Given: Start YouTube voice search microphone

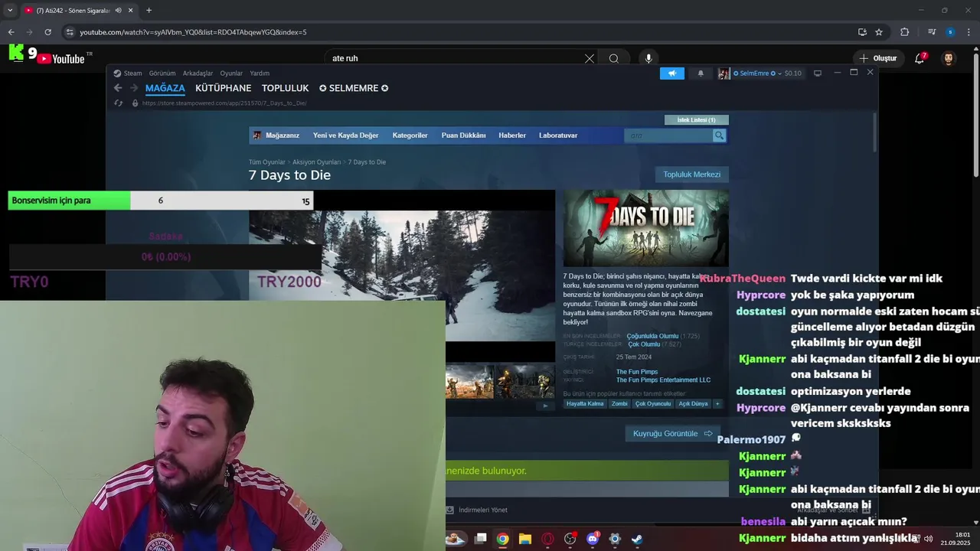Looking at the screenshot, I should pyautogui.click(x=648, y=58).
